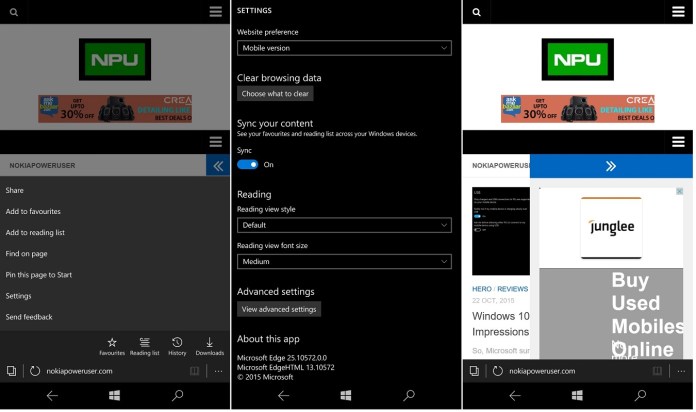696x412 pixels.
Task: Select Find on page menu item
Action: click(x=26, y=254)
